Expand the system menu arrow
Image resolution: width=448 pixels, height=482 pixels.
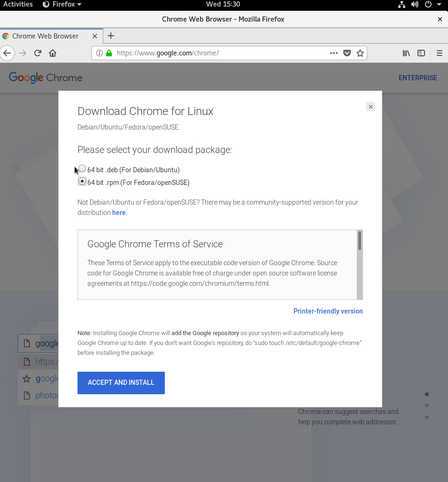click(439, 4)
